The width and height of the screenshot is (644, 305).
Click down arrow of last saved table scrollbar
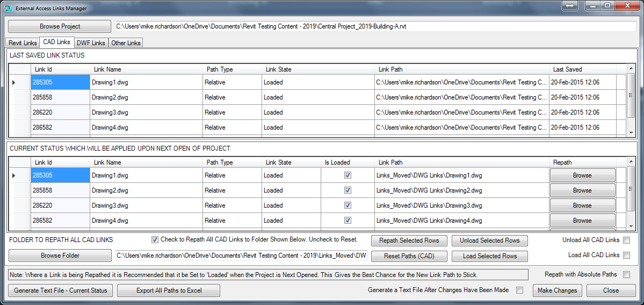631,132
